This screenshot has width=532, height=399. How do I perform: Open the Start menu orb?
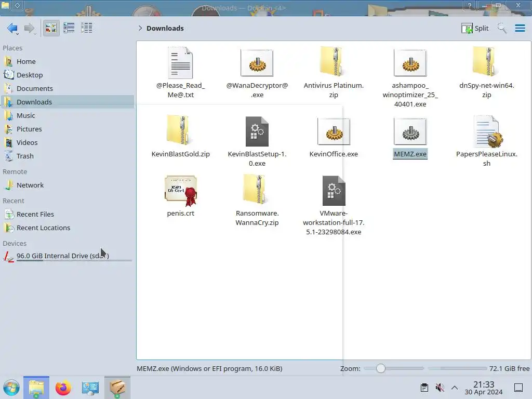11,388
